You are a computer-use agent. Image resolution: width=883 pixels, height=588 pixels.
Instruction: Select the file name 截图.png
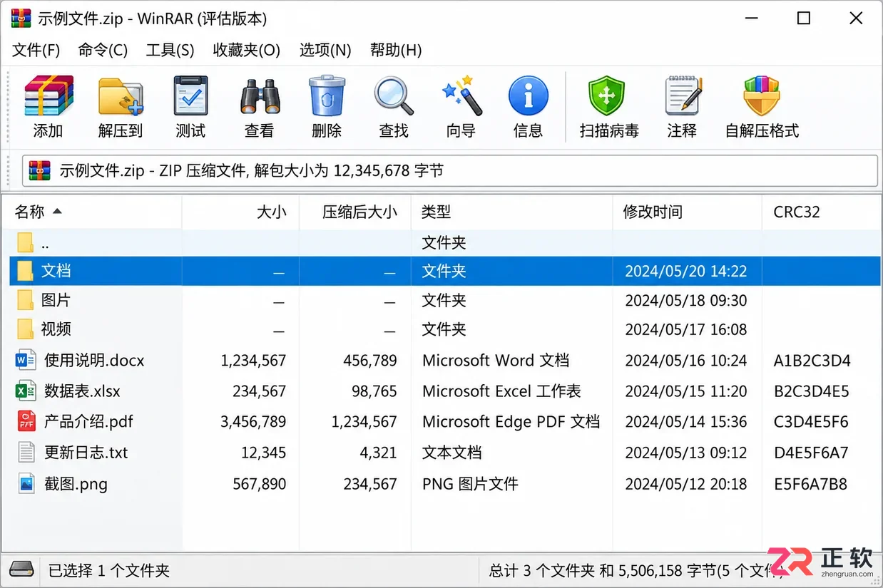point(76,484)
